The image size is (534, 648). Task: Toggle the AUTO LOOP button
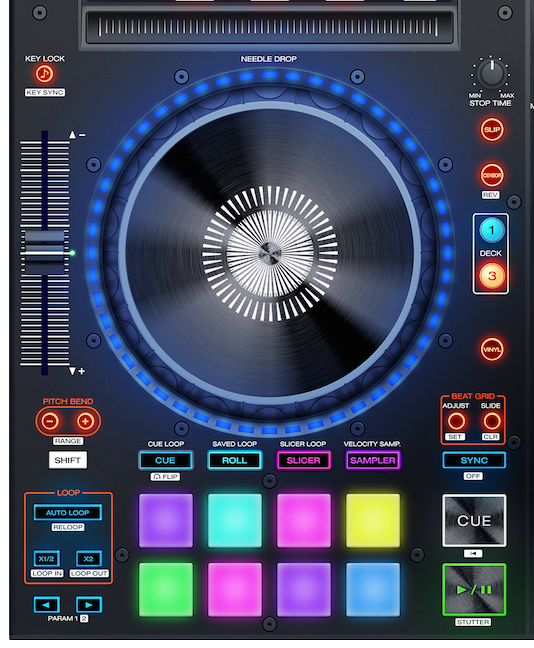[x=68, y=513]
